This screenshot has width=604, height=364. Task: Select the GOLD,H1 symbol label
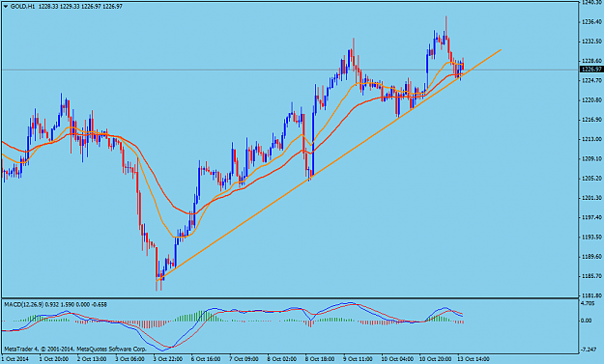click(23, 7)
